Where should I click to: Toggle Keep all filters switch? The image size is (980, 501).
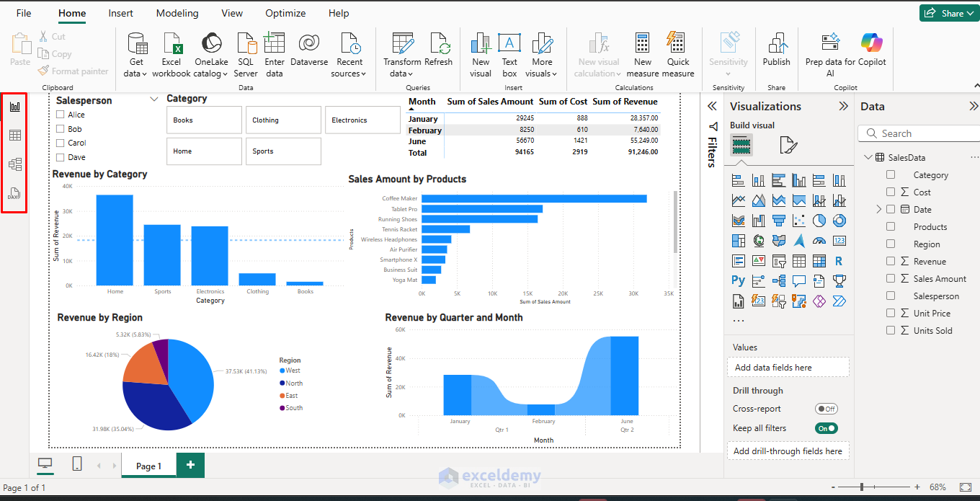coord(827,428)
